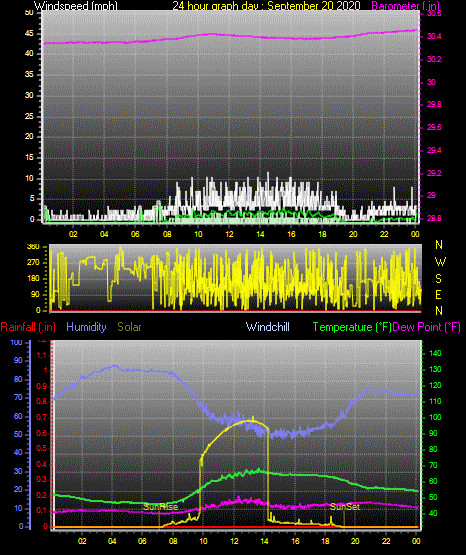Click the green "Temperature (°F)" legend label

pyautogui.click(x=352, y=327)
